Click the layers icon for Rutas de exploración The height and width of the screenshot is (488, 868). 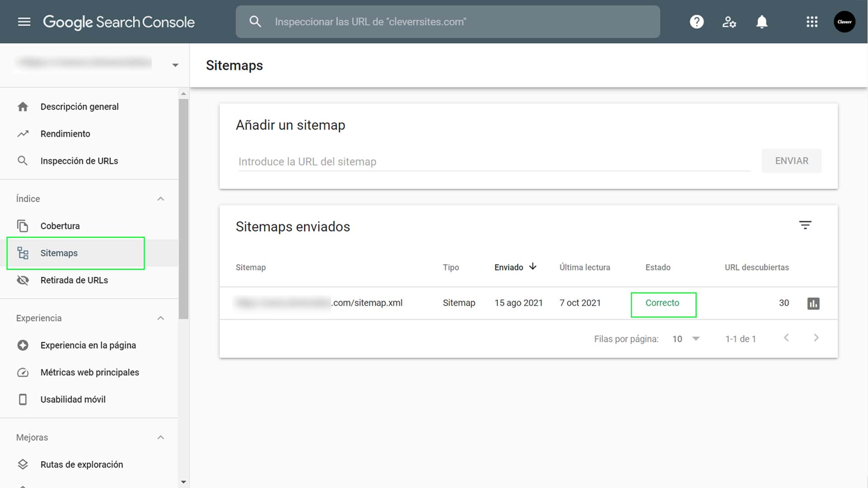(x=23, y=465)
